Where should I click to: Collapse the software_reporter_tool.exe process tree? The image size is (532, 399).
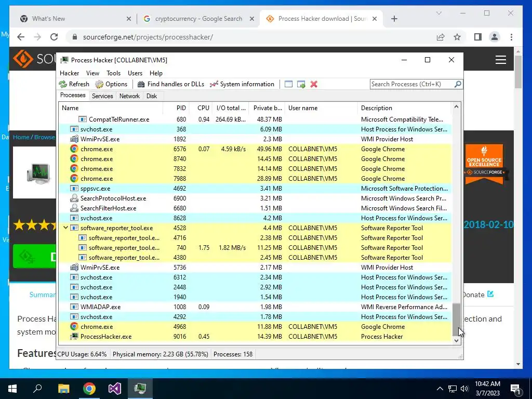(66, 228)
